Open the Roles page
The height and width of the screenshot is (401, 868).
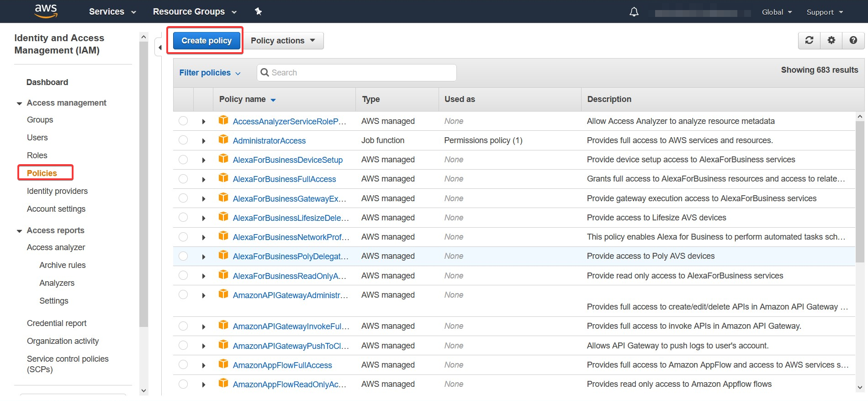click(x=37, y=155)
